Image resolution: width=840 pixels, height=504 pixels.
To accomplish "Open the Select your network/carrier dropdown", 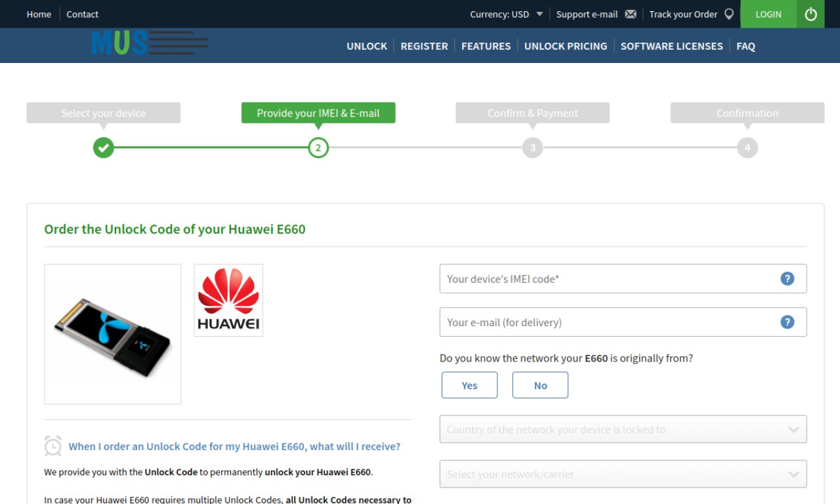I will coord(623,474).
